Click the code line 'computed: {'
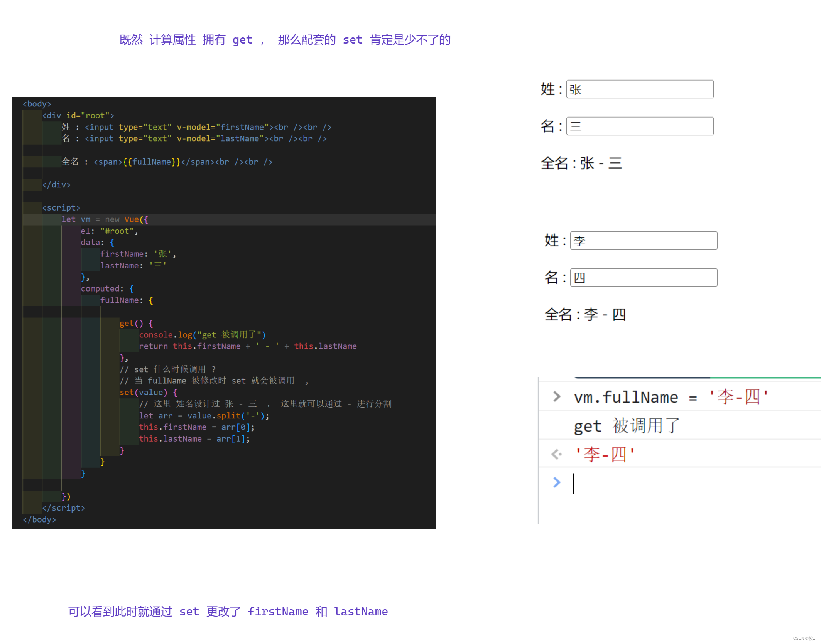The image size is (821, 644). tap(107, 289)
